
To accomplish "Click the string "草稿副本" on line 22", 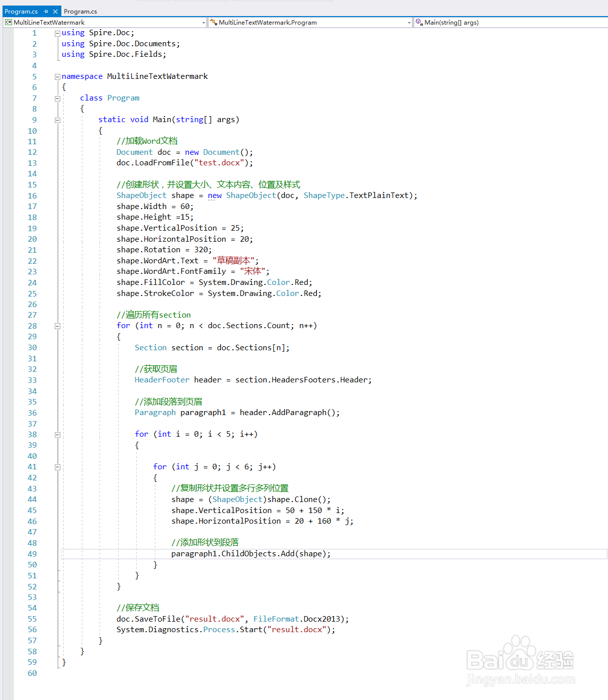I will [x=233, y=261].
